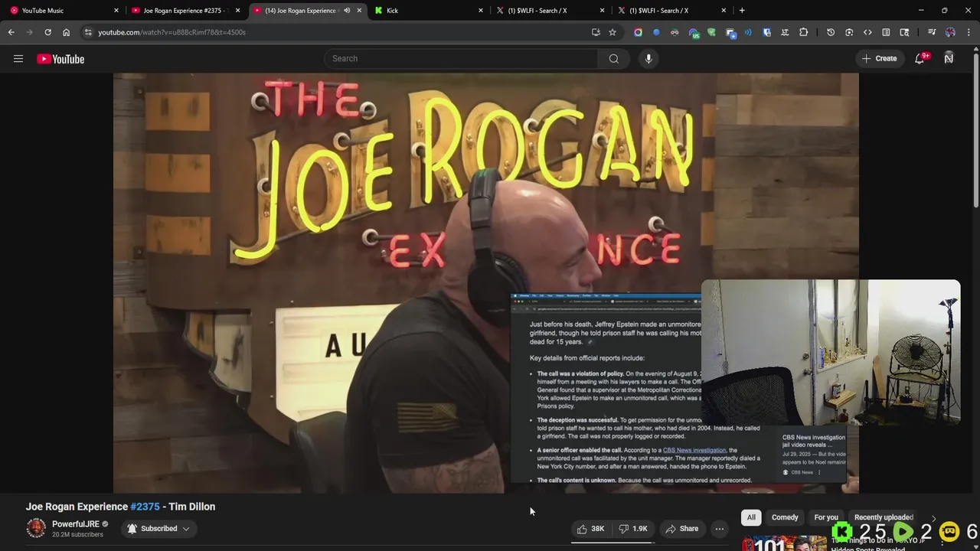The image size is (980, 551).
Task: Click the green play overlay icon
Action: pyautogui.click(x=903, y=531)
